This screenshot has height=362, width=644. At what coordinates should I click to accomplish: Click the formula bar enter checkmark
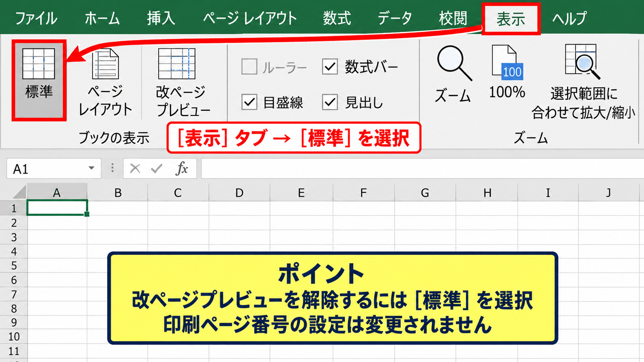(x=157, y=168)
